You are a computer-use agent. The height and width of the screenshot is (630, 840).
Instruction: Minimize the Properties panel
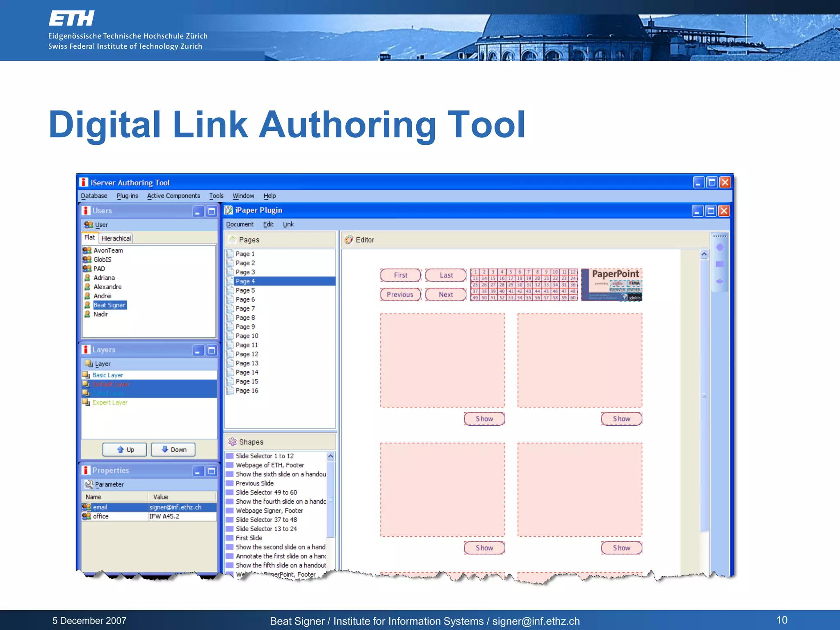(198, 471)
